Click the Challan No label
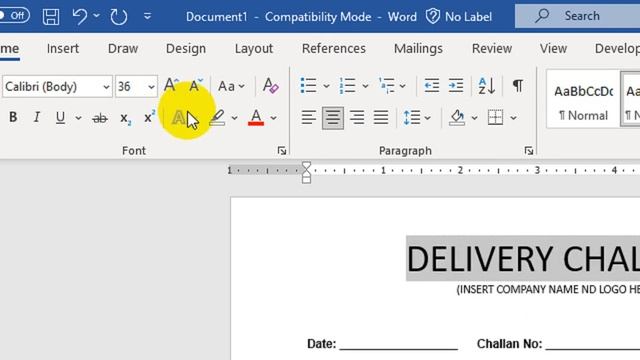The height and width of the screenshot is (360, 640). (x=509, y=344)
